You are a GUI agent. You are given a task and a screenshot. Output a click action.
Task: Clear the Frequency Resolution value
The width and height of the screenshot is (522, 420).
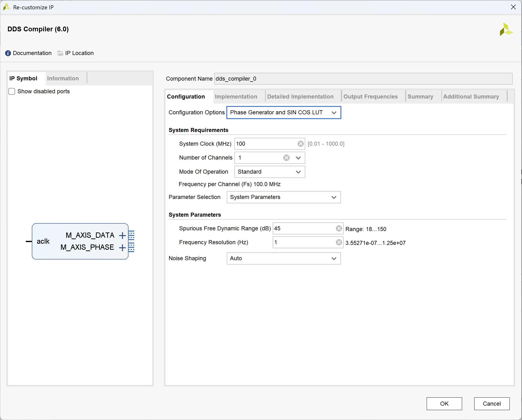[339, 242]
